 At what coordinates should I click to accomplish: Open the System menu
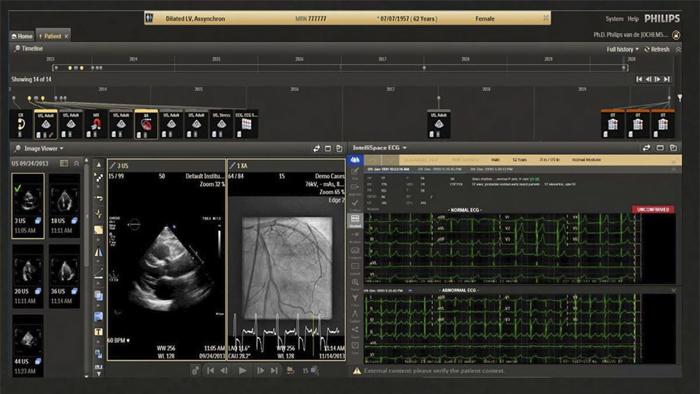point(614,19)
